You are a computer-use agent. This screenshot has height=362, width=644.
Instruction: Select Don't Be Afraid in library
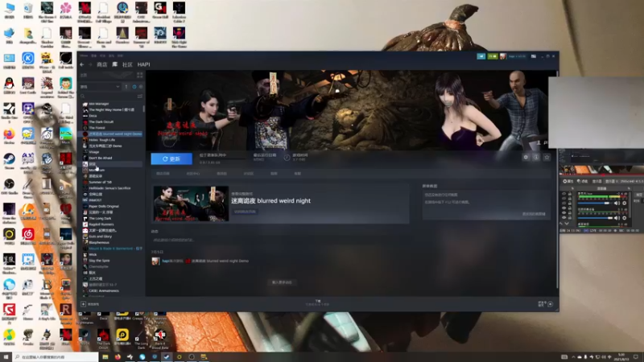tap(101, 158)
